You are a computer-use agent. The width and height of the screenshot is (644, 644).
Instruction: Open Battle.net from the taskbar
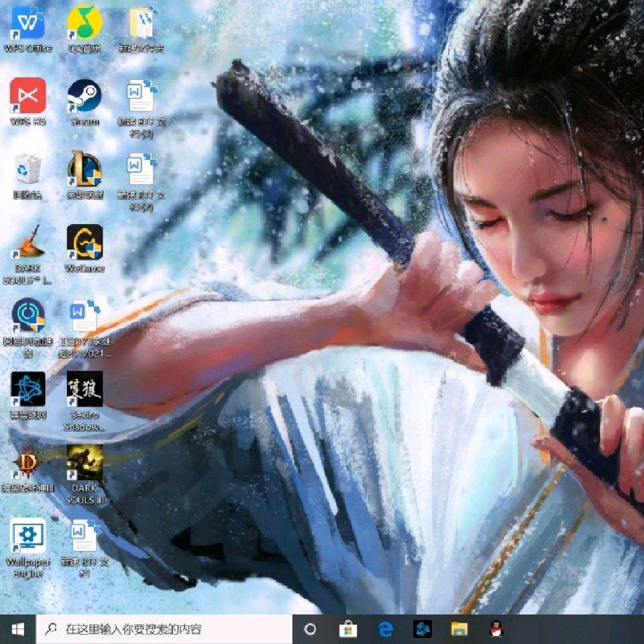(x=422, y=629)
